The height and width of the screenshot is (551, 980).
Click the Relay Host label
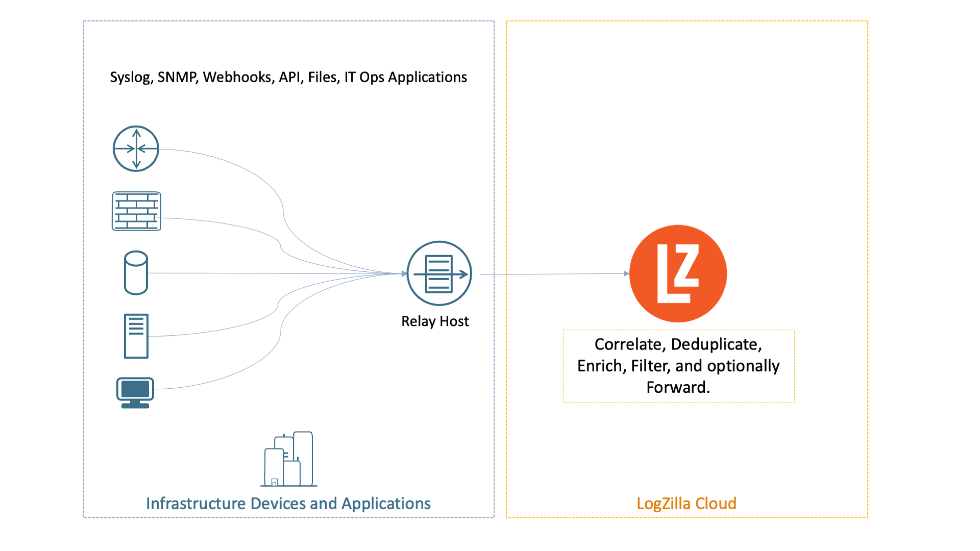435,321
